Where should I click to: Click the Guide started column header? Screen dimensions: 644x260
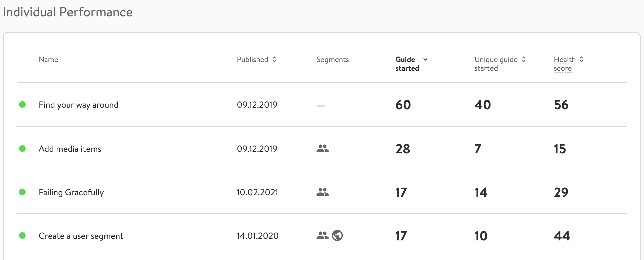407,64
